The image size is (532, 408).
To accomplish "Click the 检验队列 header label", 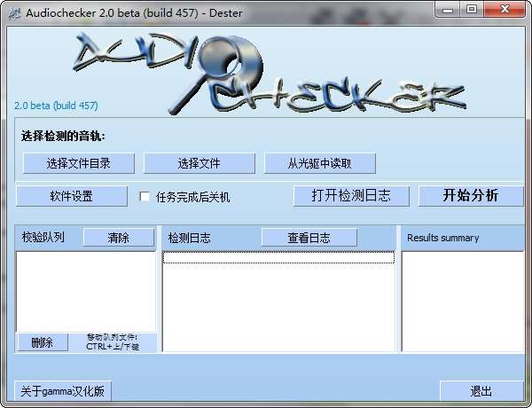I will pos(43,237).
